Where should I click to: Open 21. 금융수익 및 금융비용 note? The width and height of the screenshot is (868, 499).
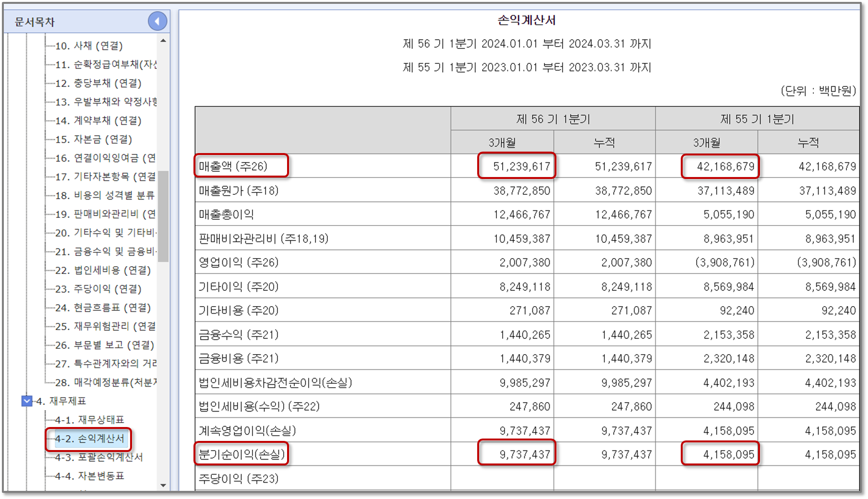click(x=106, y=251)
